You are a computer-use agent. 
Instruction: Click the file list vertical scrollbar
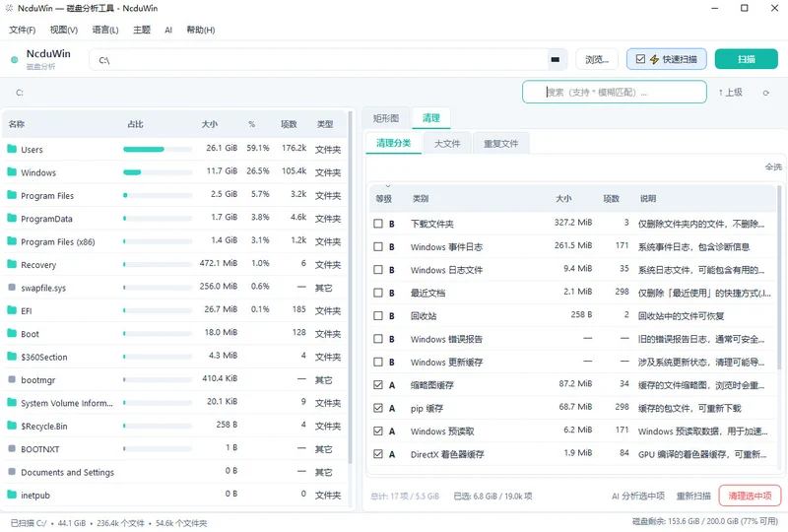(350, 287)
